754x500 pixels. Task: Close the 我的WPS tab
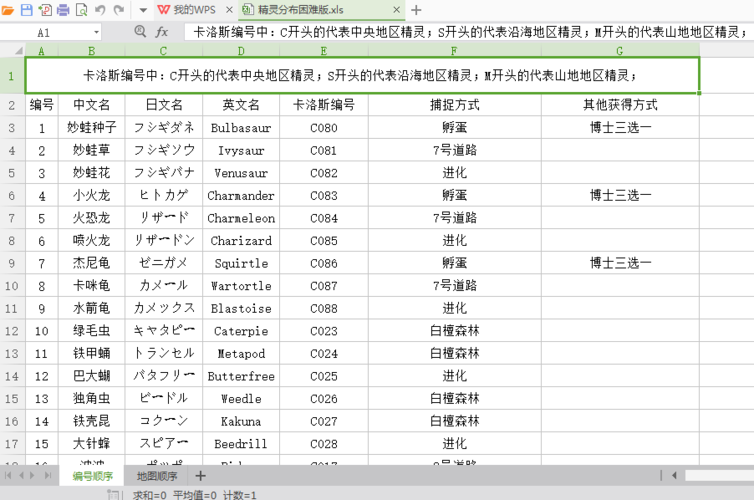[229, 10]
